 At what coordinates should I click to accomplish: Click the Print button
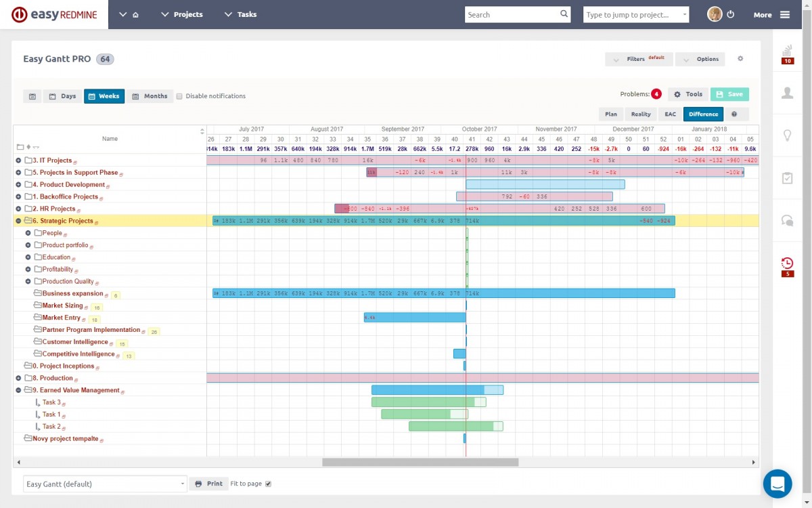[x=208, y=484]
